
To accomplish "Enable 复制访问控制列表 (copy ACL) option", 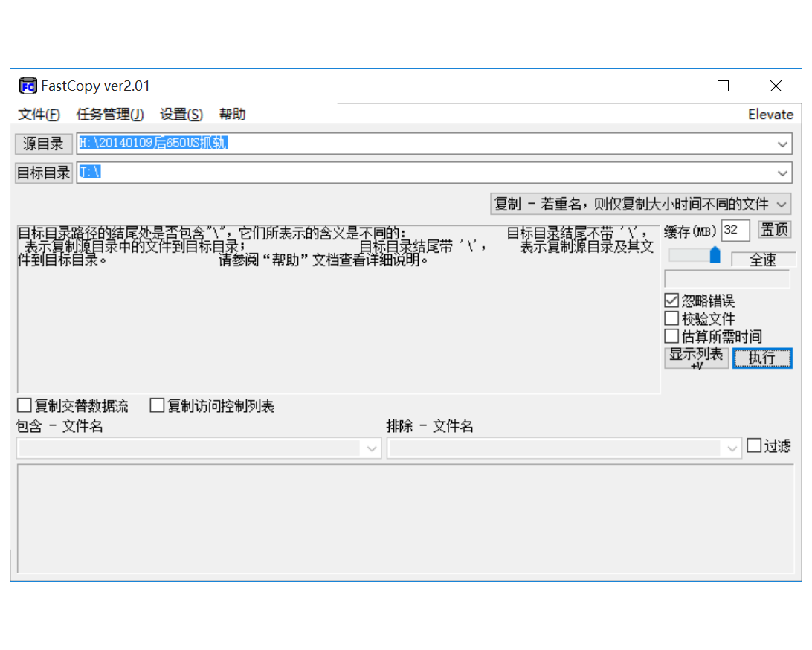I will (x=156, y=405).
